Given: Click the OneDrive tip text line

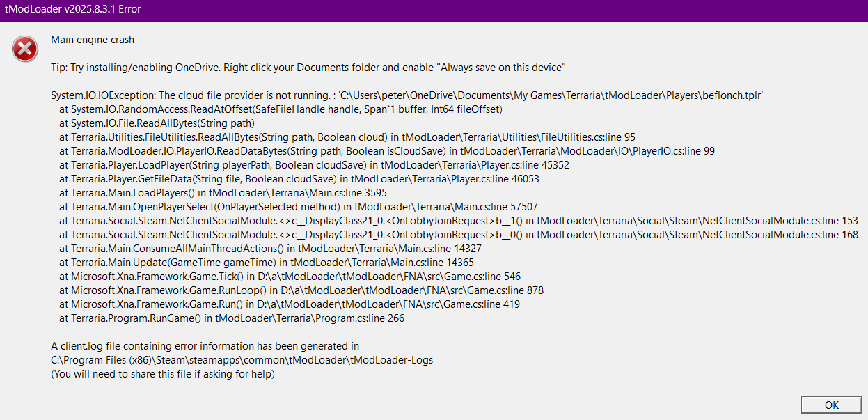Looking at the screenshot, I should point(308,68).
